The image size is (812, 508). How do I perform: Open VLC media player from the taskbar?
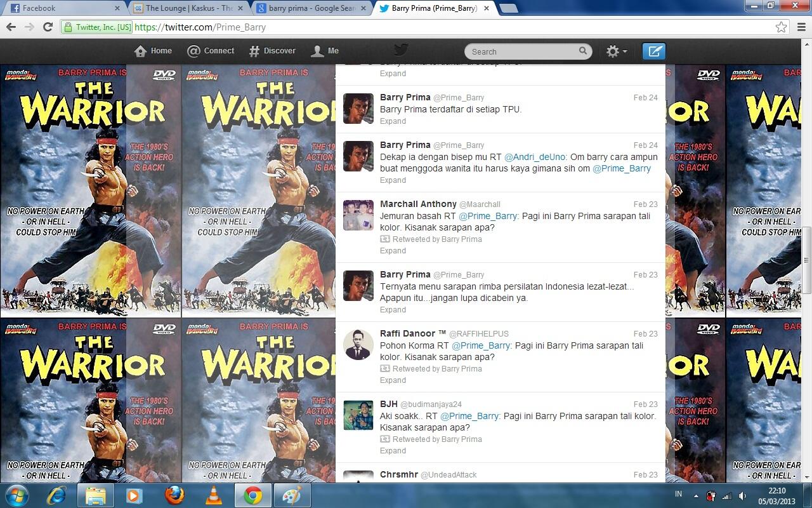[214, 495]
